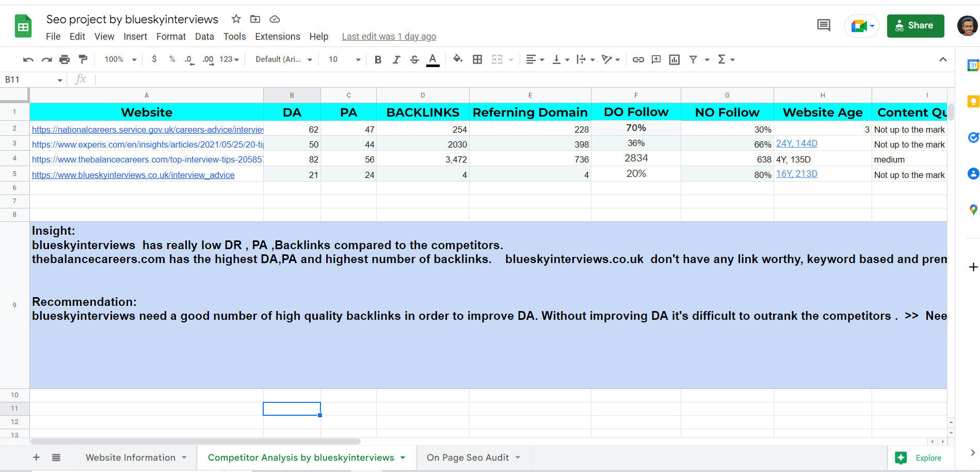Click the Google Meet call button
980x472 pixels.
click(862, 26)
